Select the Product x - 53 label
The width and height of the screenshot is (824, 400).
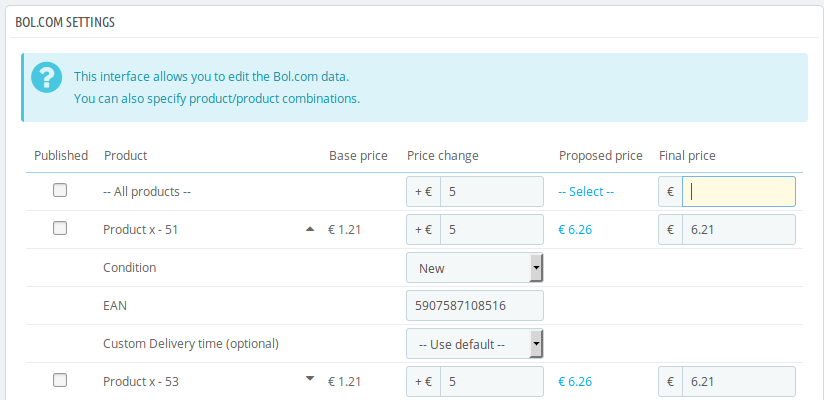141,382
